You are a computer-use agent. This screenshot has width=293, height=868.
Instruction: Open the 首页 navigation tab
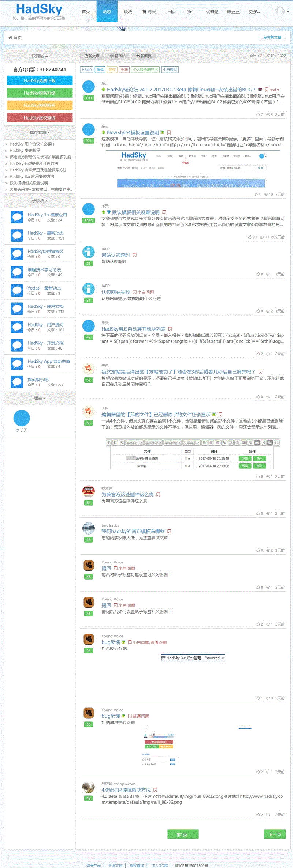(x=86, y=12)
